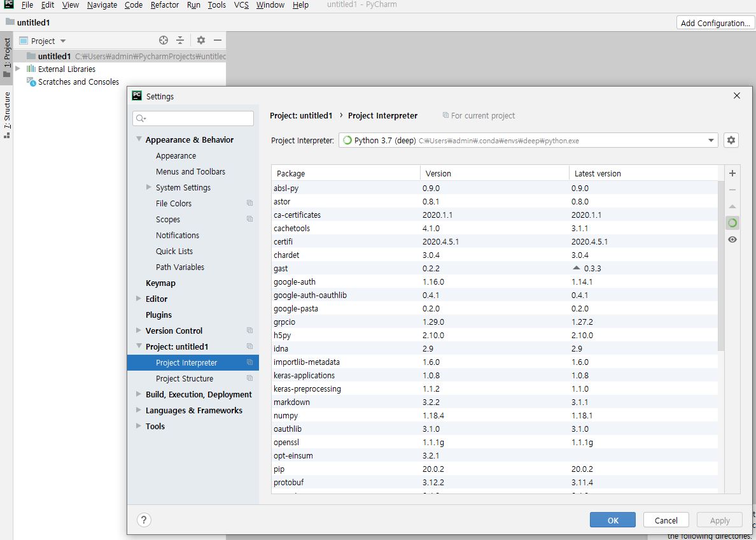The height and width of the screenshot is (540, 756).
Task: Click the uninstall package minus icon
Action: click(x=732, y=190)
